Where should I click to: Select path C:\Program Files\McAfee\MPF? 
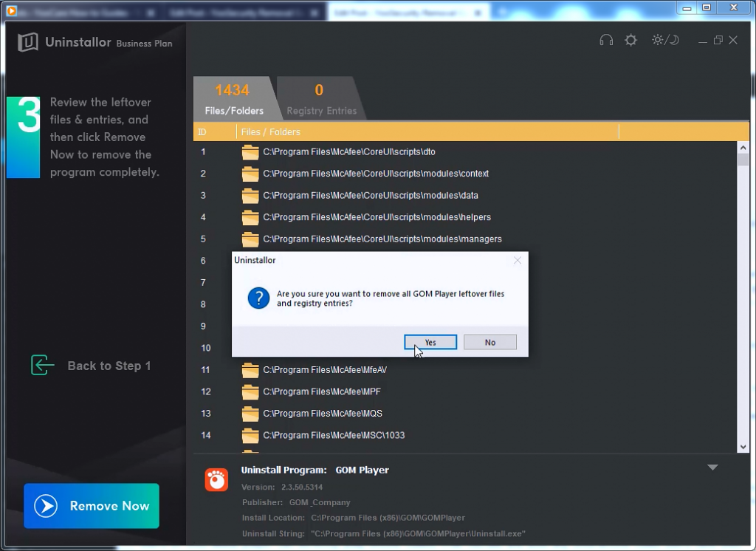pos(322,391)
